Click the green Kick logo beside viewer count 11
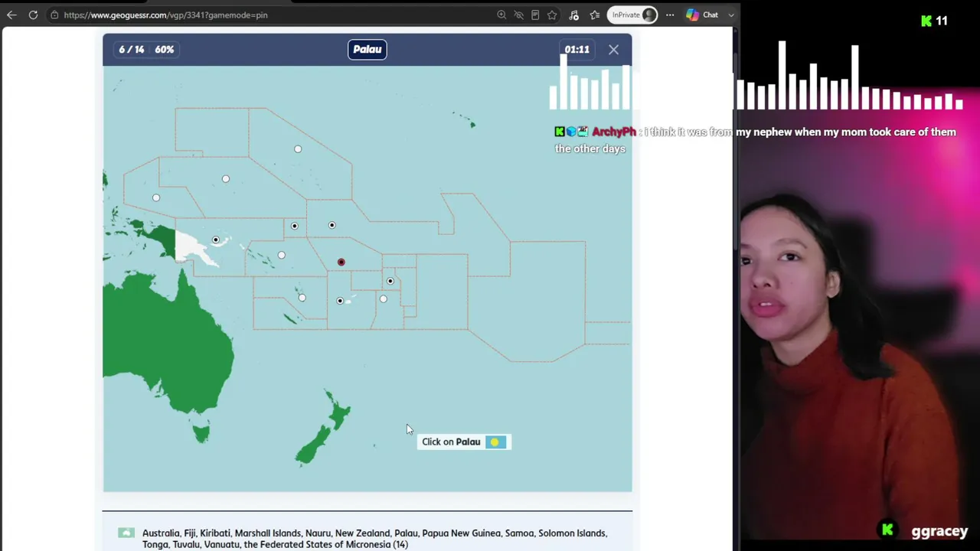Screen dimensions: 980x551 click(x=926, y=21)
